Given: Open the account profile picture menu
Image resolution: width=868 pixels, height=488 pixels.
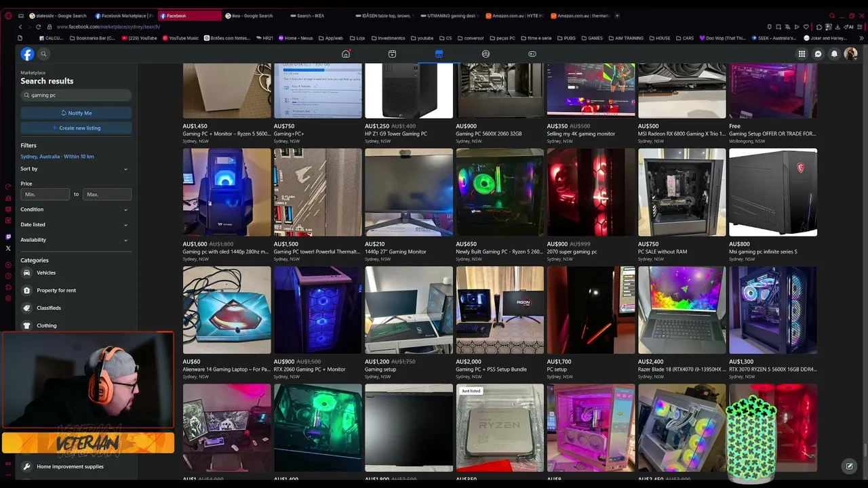Looking at the screenshot, I should click(x=850, y=54).
